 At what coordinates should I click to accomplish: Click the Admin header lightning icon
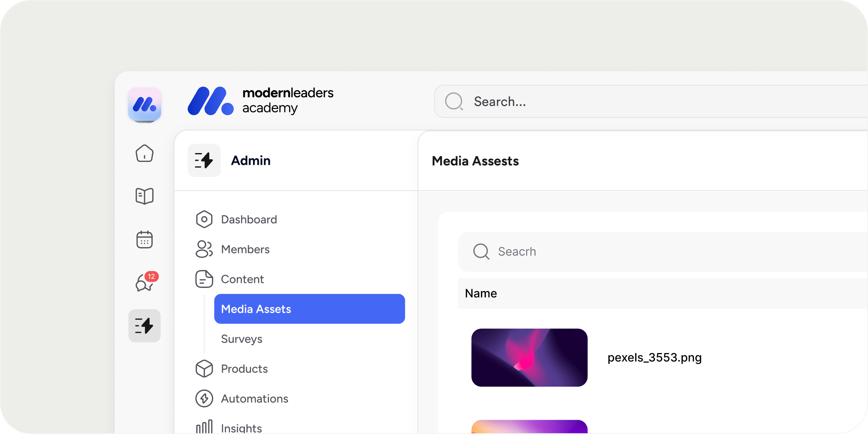(x=204, y=160)
